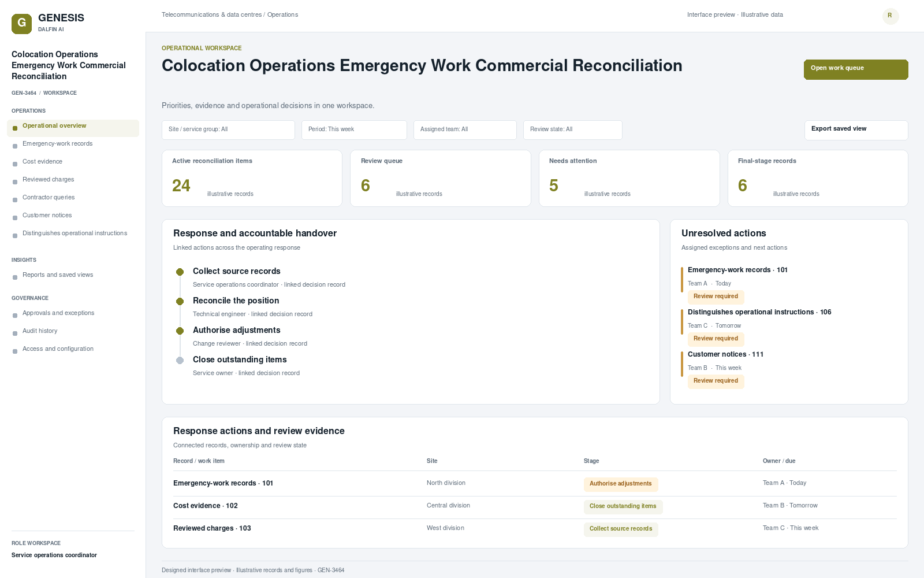Click Export saved view button
The height and width of the screenshot is (578, 924).
tap(856, 130)
